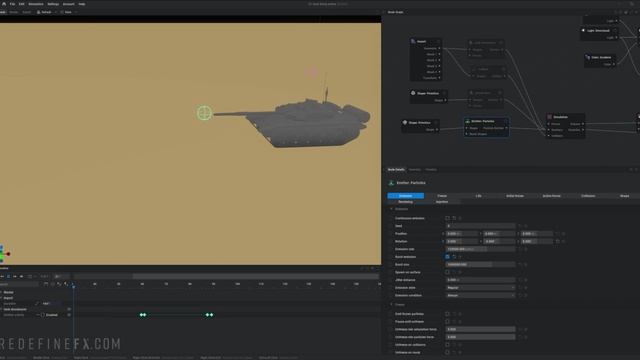This screenshot has width=640, height=360.
Task: Select the Emitter Particles node in graph
Action: (x=487, y=127)
